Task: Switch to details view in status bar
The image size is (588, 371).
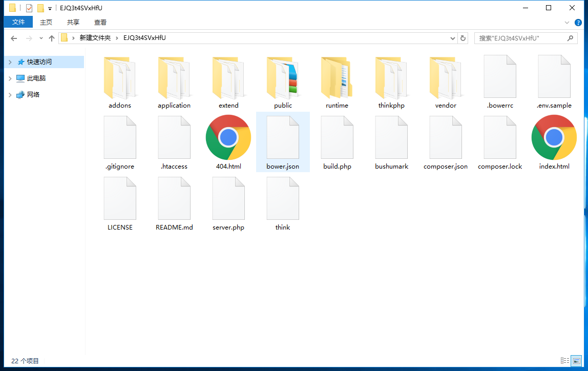Action: pos(565,361)
